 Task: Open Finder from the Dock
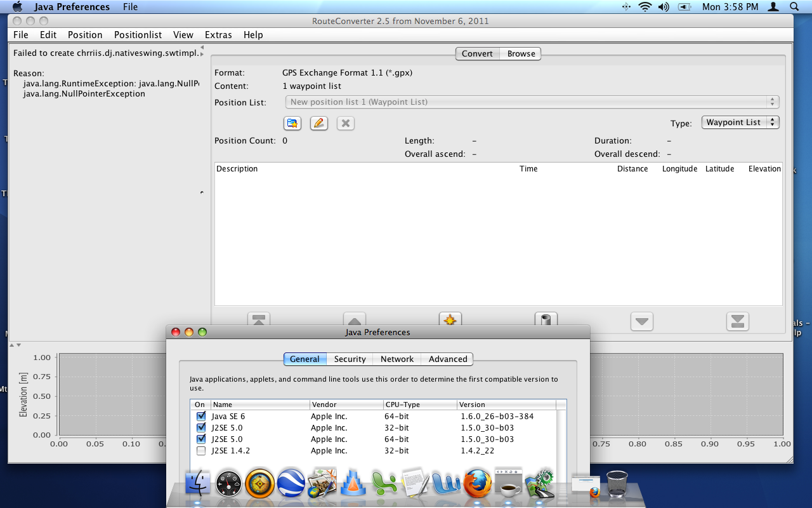[198, 484]
